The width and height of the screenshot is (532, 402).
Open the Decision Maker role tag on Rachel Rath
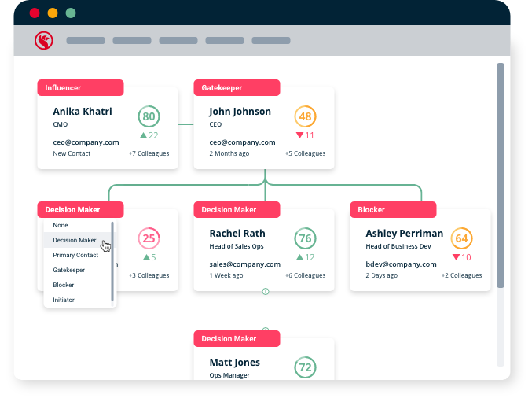point(237,209)
